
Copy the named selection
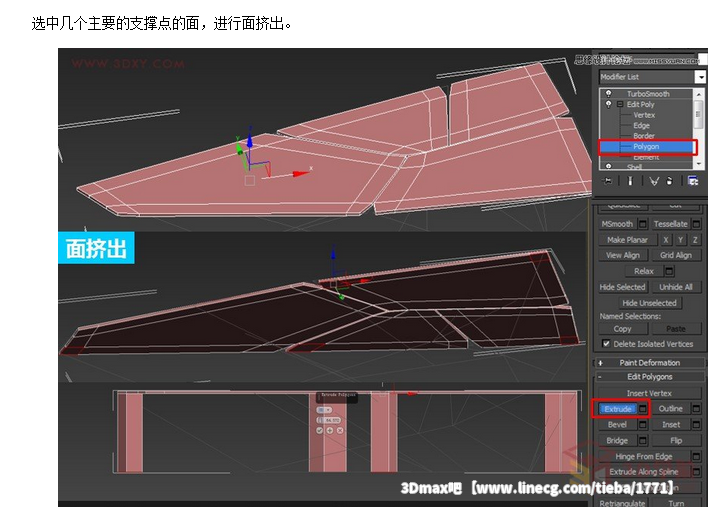(623, 329)
